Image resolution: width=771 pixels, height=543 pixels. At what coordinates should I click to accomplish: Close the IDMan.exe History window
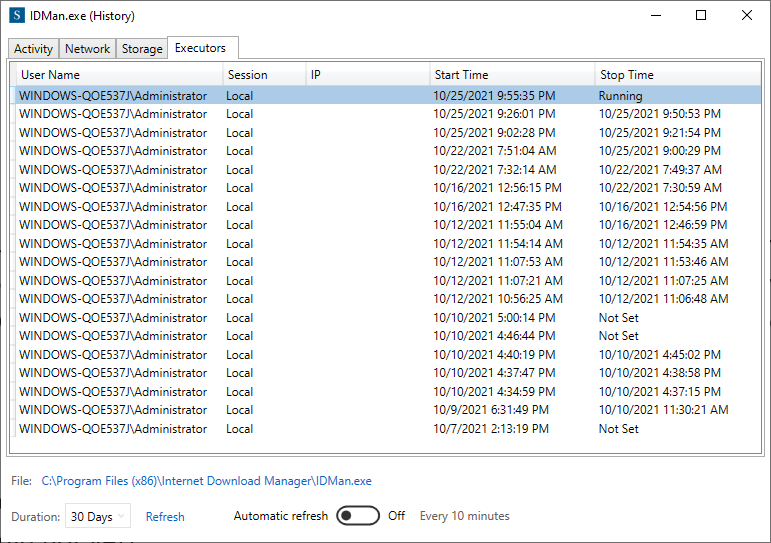coord(747,15)
